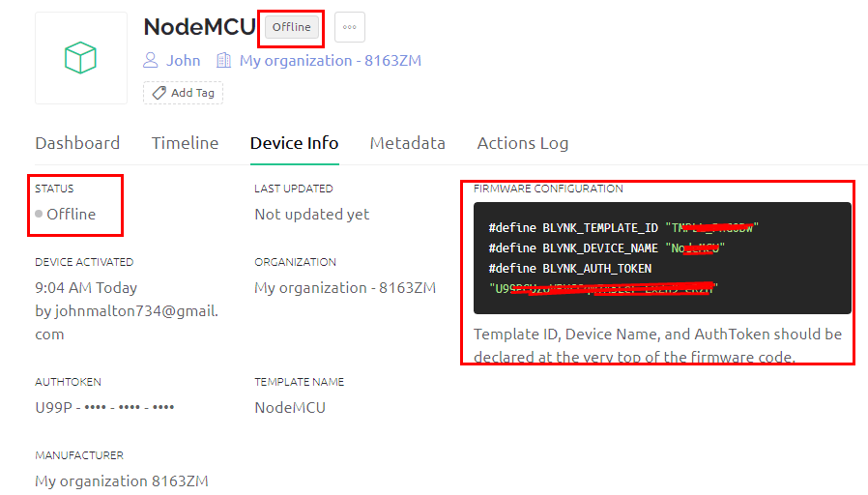Click the 'Template ID, Device Name' help text
This screenshot has height=495, width=868.
(657, 345)
